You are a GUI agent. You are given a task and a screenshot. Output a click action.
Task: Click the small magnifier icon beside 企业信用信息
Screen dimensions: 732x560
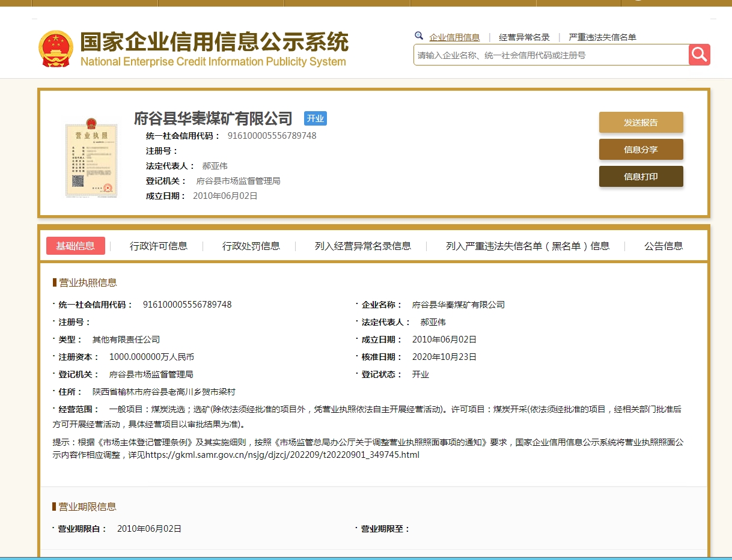(x=419, y=36)
